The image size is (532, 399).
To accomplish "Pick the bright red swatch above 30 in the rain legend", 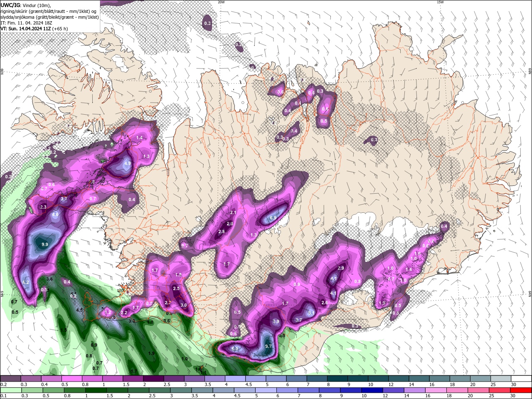I will point(521,390).
